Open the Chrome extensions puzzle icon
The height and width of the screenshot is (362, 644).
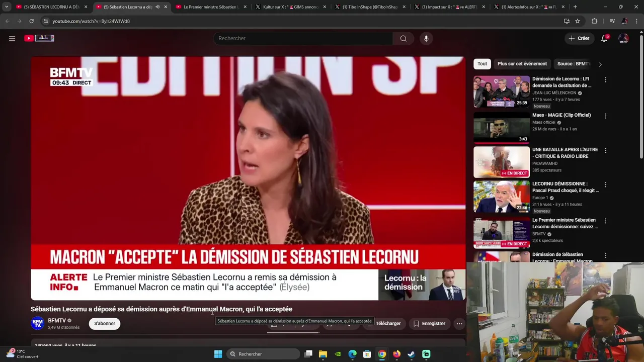click(594, 21)
